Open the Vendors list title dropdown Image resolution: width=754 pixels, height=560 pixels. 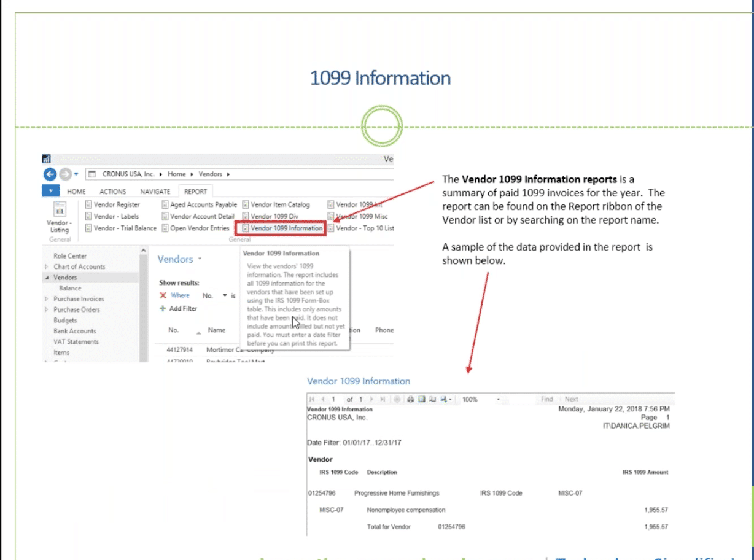(x=200, y=259)
